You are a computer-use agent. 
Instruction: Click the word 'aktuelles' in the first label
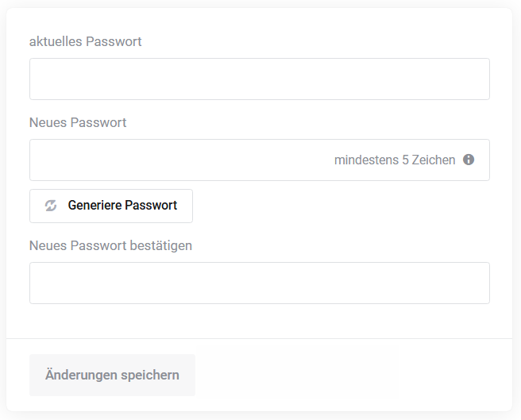coord(55,41)
